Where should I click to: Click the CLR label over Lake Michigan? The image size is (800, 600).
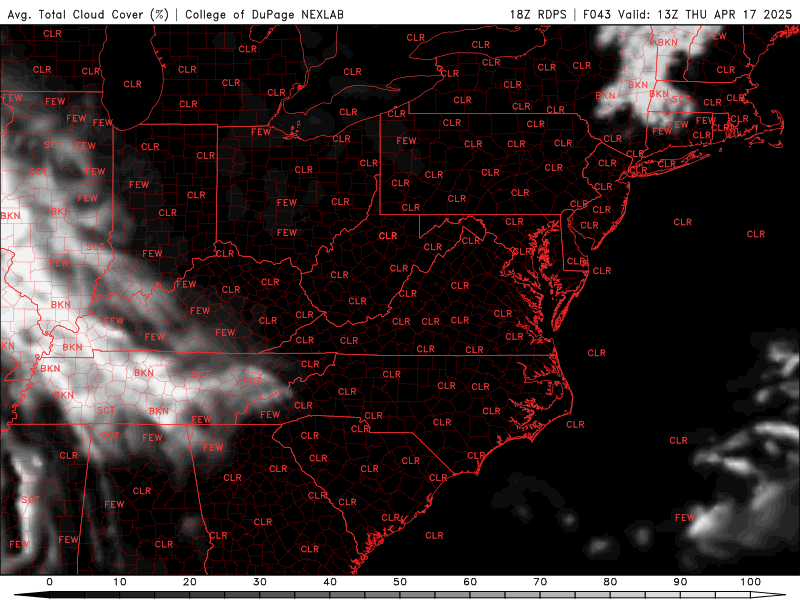tap(133, 84)
